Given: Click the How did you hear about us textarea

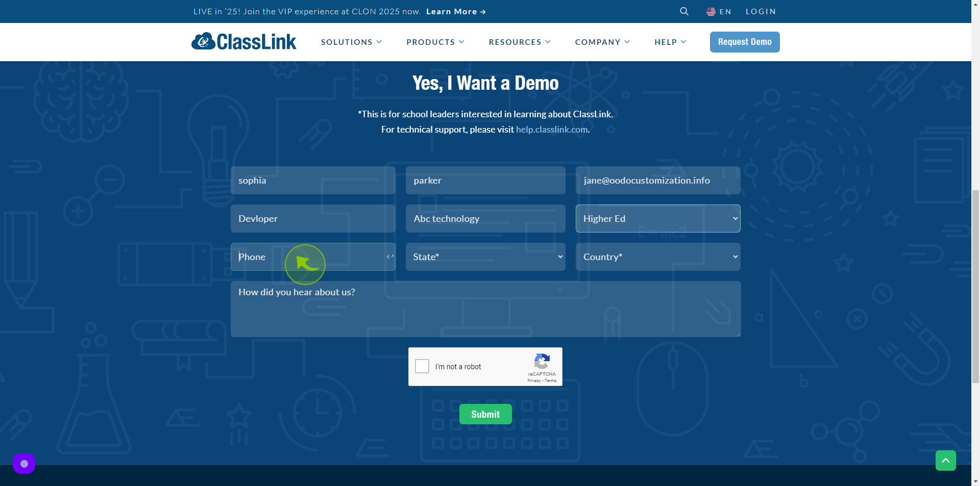Looking at the screenshot, I should pyautogui.click(x=485, y=309).
